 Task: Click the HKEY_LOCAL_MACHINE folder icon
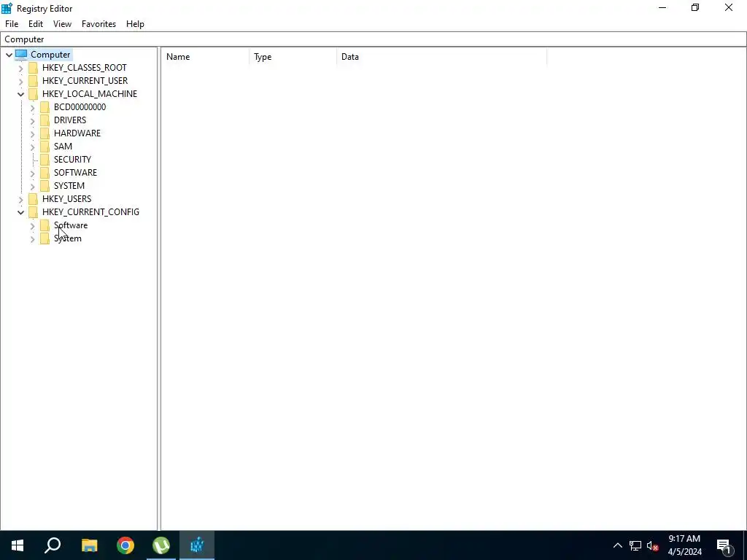pyautogui.click(x=34, y=94)
